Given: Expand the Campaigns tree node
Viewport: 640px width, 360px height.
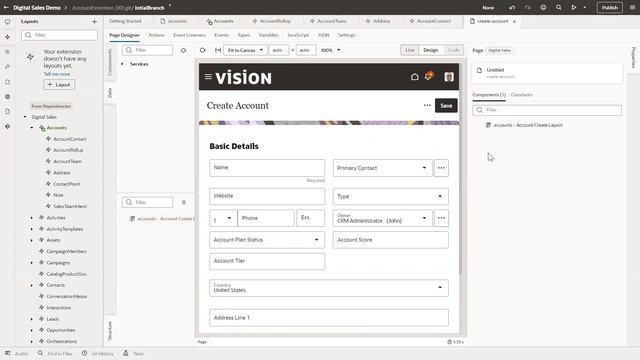Looking at the screenshot, I should point(32,262).
